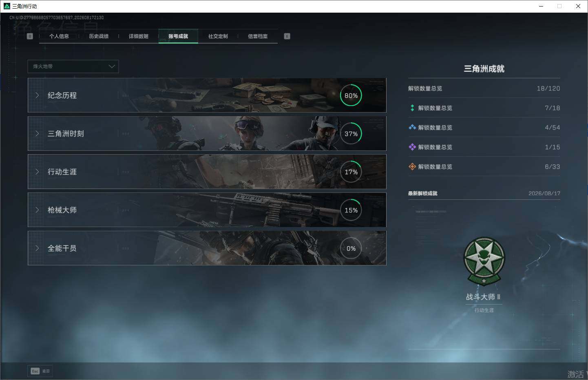The width and height of the screenshot is (588, 380).
Task: Click the E key hint icon after tabs
Action: (x=287, y=36)
